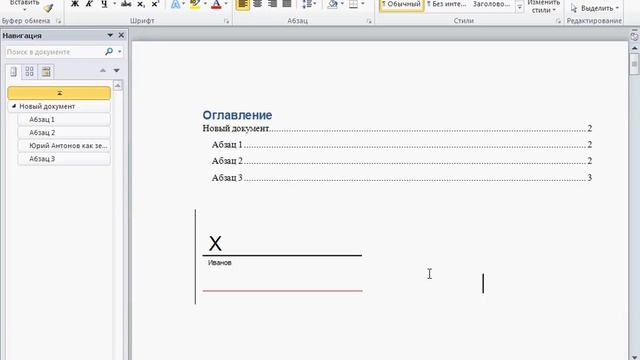Image resolution: width=640 pixels, height=360 pixels.
Task: Click the borders icon
Action: [x=353, y=4]
